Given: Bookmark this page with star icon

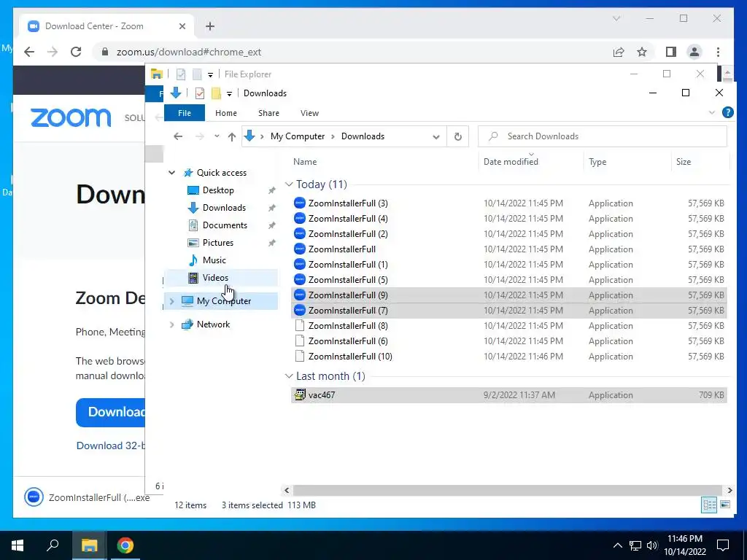Looking at the screenshot, I should point(642,52).
